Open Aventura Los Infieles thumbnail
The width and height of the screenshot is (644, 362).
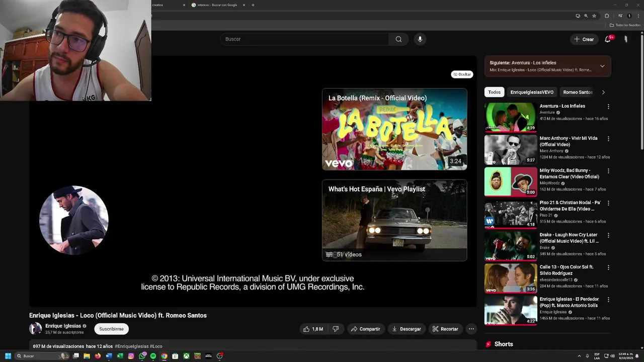coord(510,117)
